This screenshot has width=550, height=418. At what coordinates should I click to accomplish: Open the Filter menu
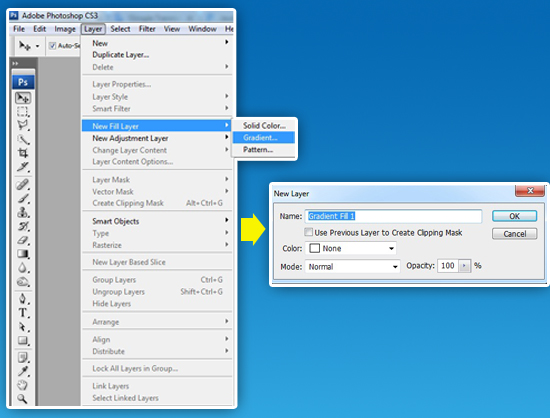tap(147, 29)
